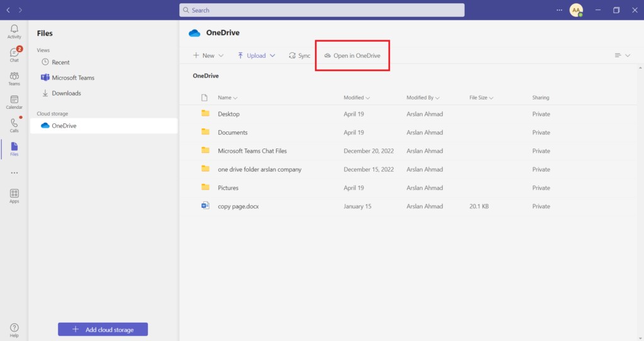Open Microsoft Teams Chat Files name
Image resolution: width=644 pixels, height=341 pixels.
click(252, 151)
